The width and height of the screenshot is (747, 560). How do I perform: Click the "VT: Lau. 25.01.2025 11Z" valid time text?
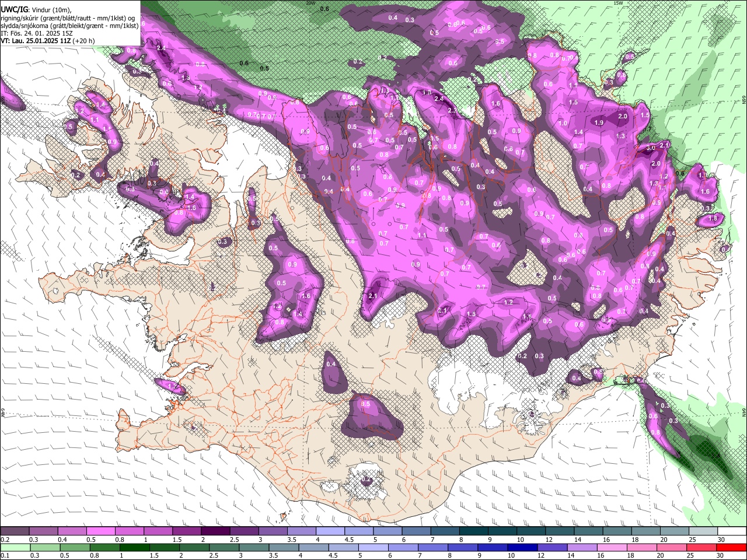[34, 40]
